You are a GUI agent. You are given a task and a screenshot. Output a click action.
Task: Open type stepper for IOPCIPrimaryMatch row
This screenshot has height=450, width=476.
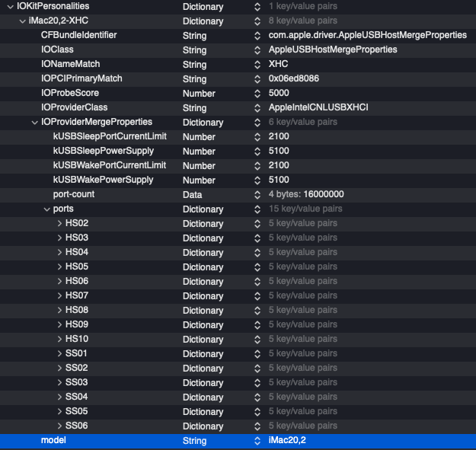[x=257, y=79]
